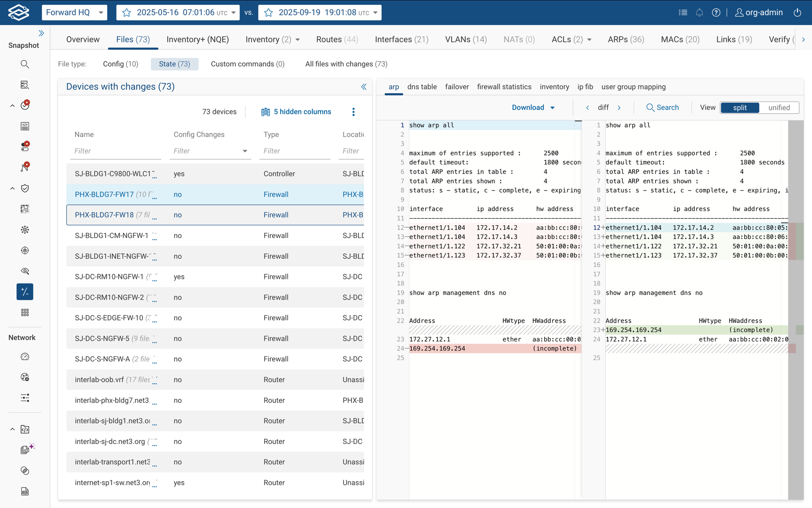Open the help question mark icon

click(716, 13)
